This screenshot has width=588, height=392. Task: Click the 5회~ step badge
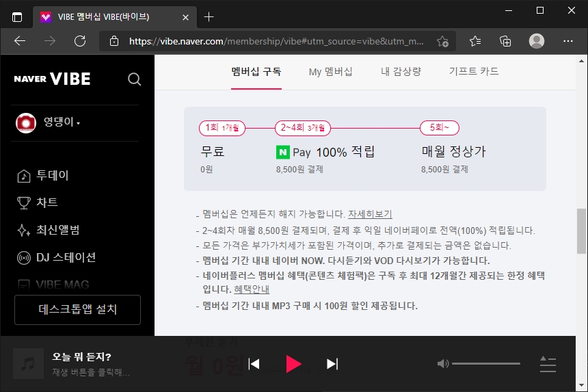[x=439, y=128]
